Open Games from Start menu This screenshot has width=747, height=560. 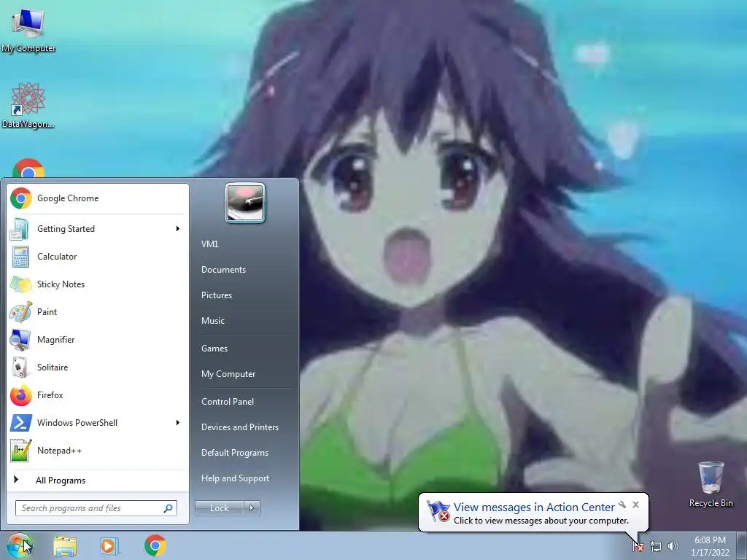[214, 349]
